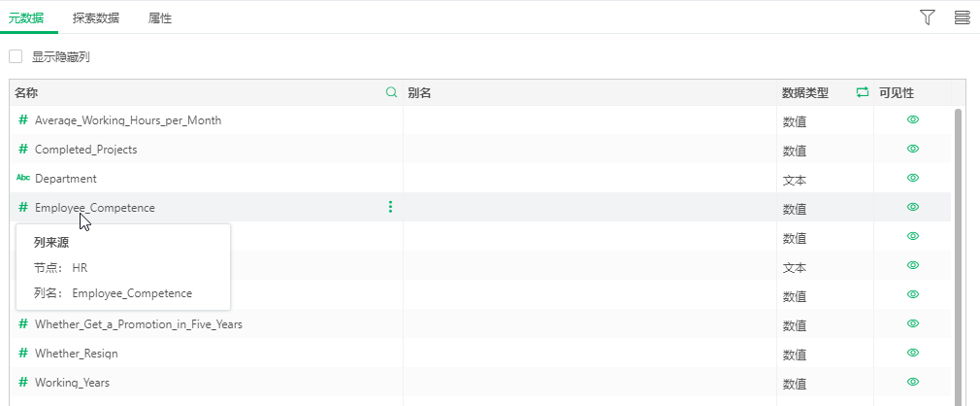
Task: Click the search icon in name header
Action: tap(391, 92)
